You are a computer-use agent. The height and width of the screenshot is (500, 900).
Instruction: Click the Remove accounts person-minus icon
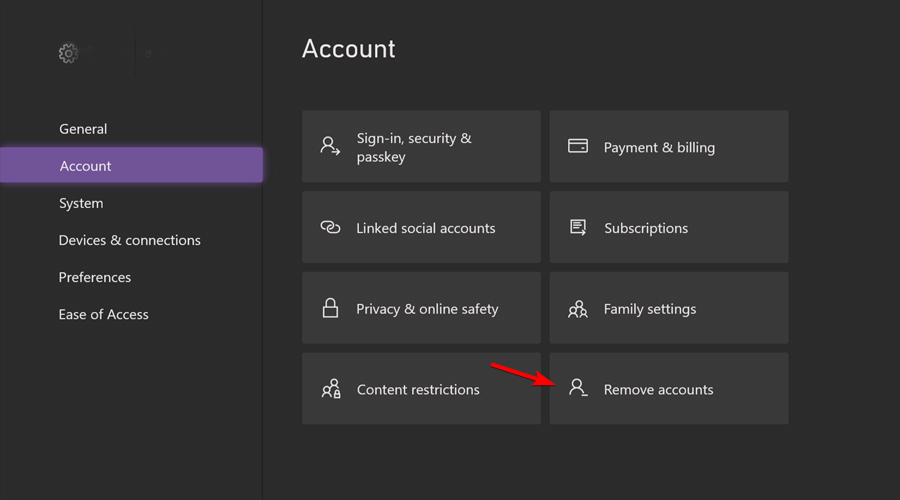pyautogui.click(x=577, y=387)
